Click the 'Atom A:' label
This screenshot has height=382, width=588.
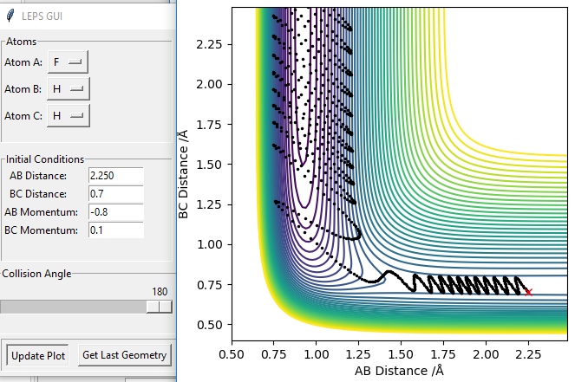23,62
